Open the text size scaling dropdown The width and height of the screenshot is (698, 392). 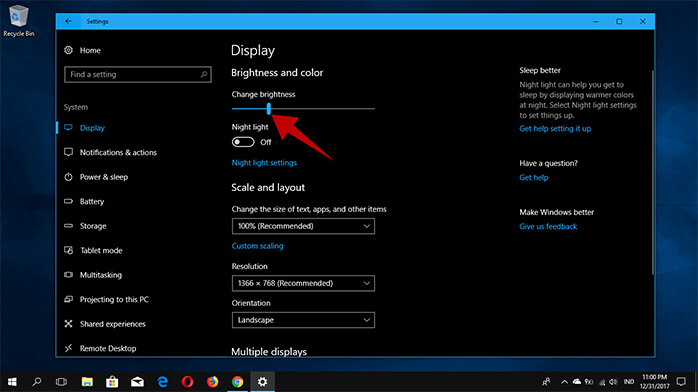[303, 226]
